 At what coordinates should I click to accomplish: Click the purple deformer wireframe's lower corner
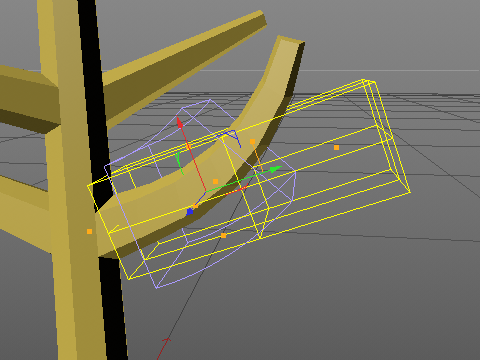coord(156,287)
